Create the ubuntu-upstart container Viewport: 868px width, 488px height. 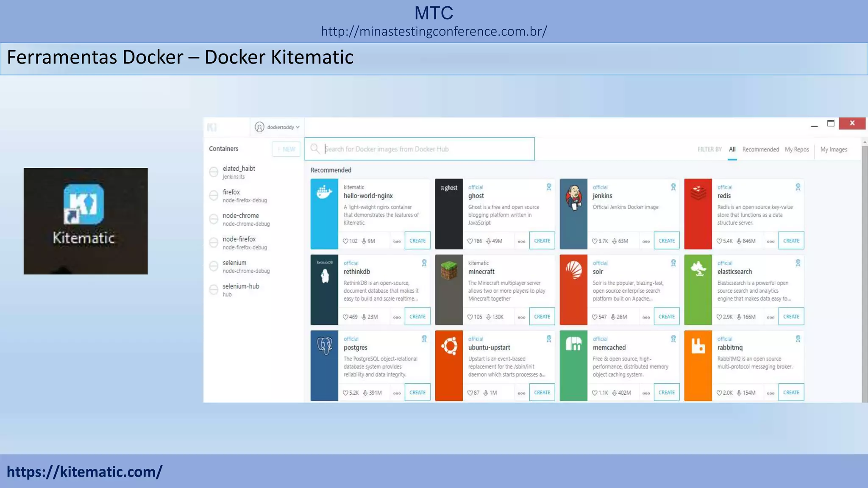542,392
